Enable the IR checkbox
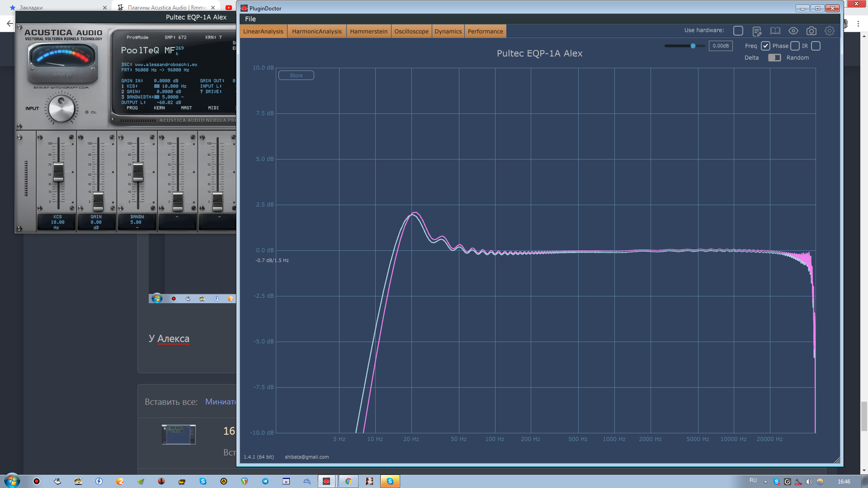 point(816,46)
